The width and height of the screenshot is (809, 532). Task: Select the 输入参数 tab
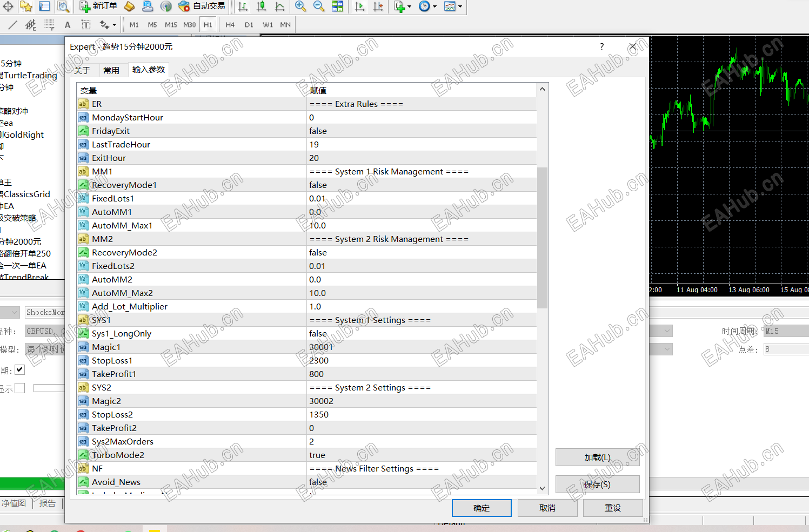(149, 70)
